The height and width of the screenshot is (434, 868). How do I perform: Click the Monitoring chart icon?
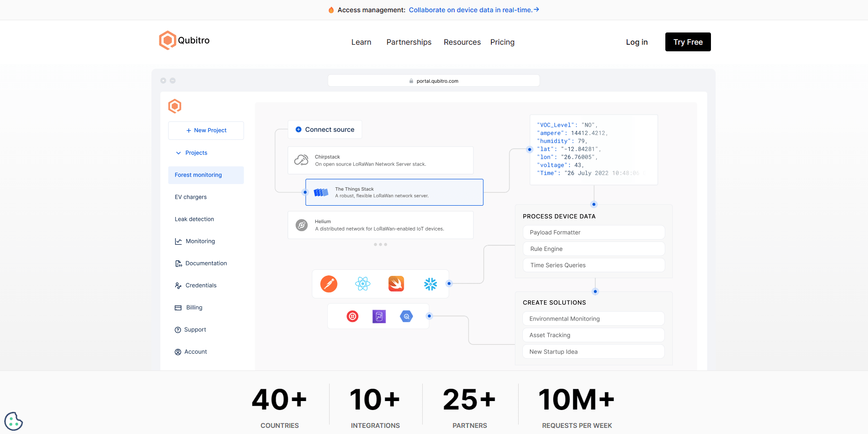coord(178,241)
